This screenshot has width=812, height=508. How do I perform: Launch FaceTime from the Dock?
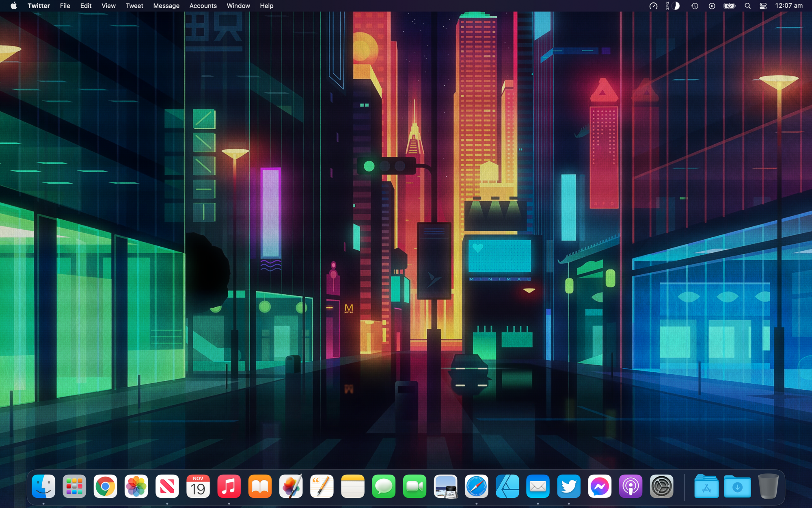(x=415, y=486)
